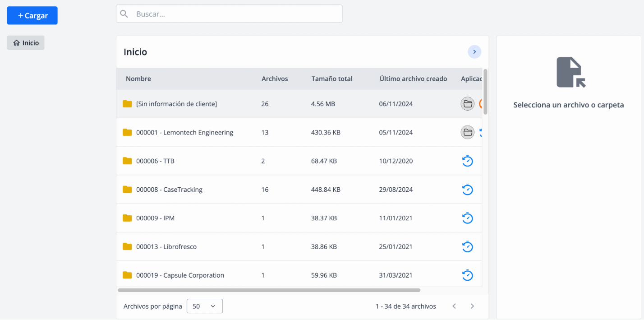644x320 pixels.
Task: Click the folder icon for 000006 - TTB
Action: [x=127, y=161]
